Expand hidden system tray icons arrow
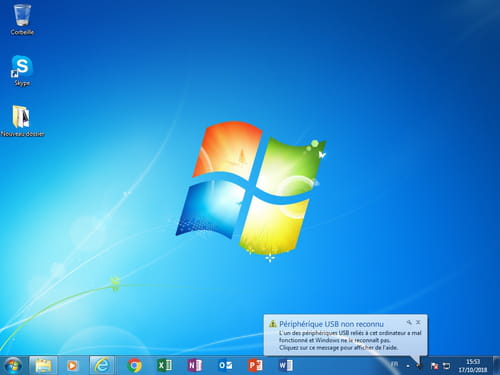 click(408, 366)
